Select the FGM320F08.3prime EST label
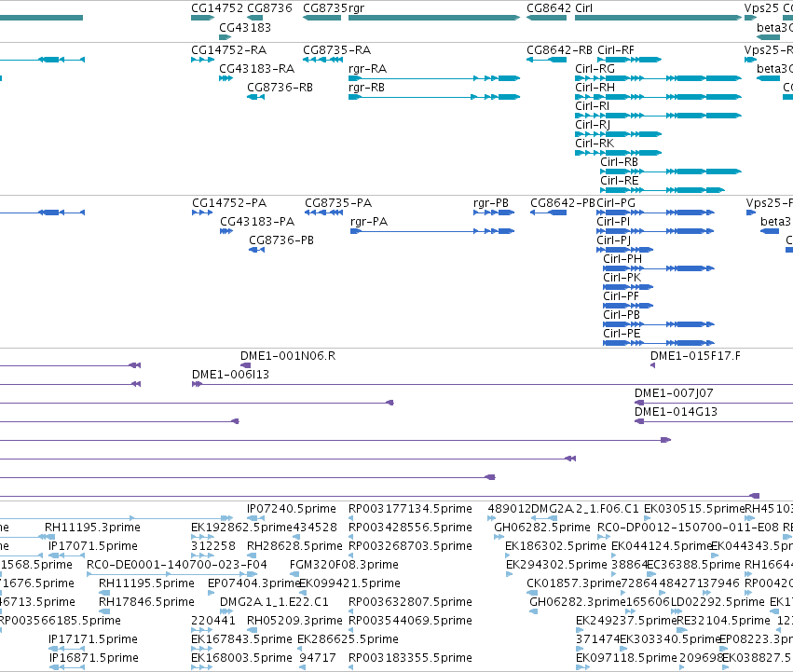 pos(344,565)
